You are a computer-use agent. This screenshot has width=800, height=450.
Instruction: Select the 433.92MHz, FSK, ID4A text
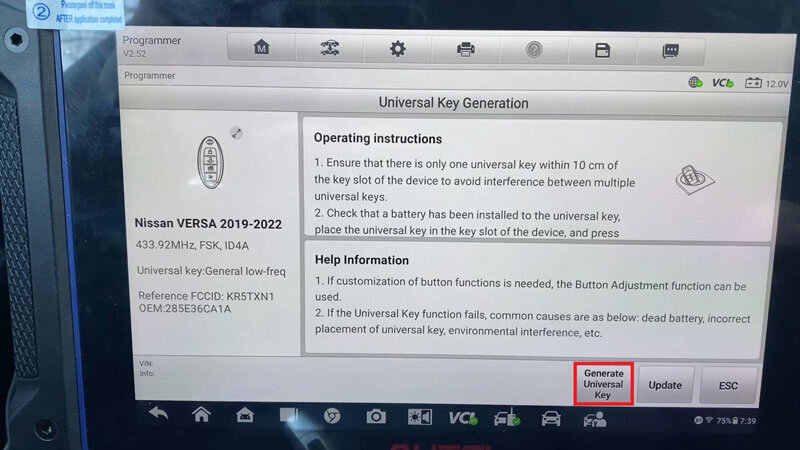click(192, 245)
